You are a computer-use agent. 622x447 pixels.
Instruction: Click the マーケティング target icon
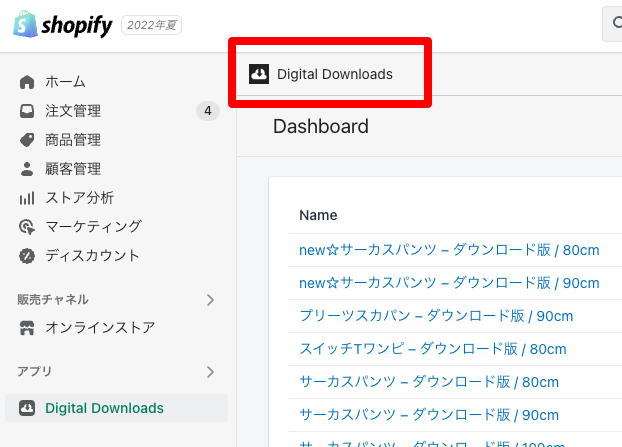click(27, 227)
